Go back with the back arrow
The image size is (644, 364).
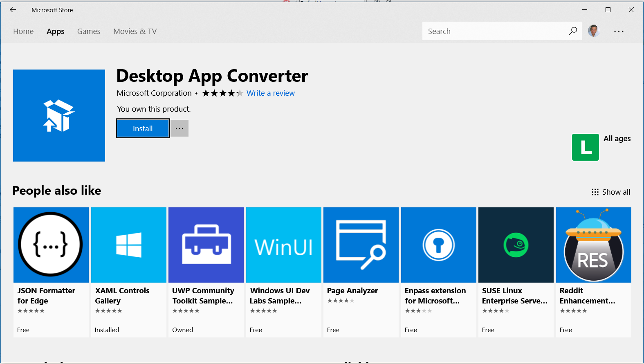point(13,10)
